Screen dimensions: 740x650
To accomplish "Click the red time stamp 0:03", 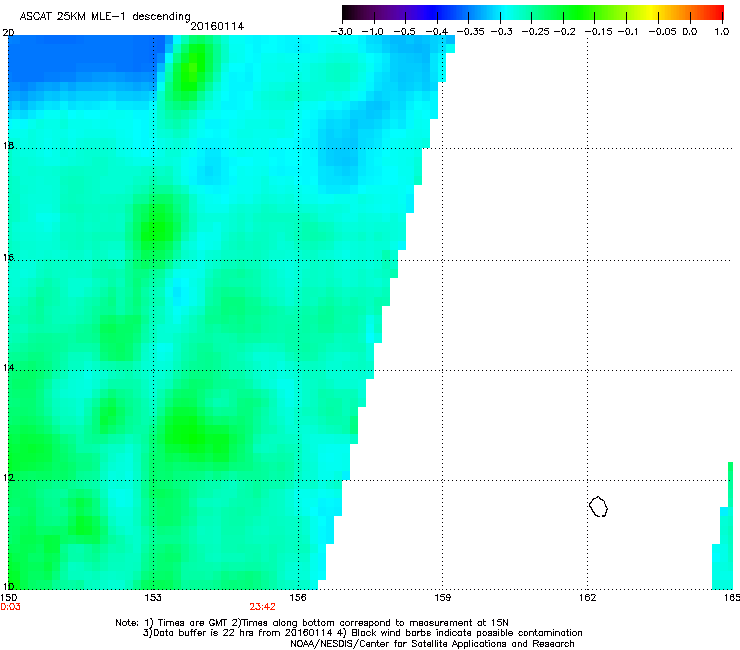I will 10,607.
